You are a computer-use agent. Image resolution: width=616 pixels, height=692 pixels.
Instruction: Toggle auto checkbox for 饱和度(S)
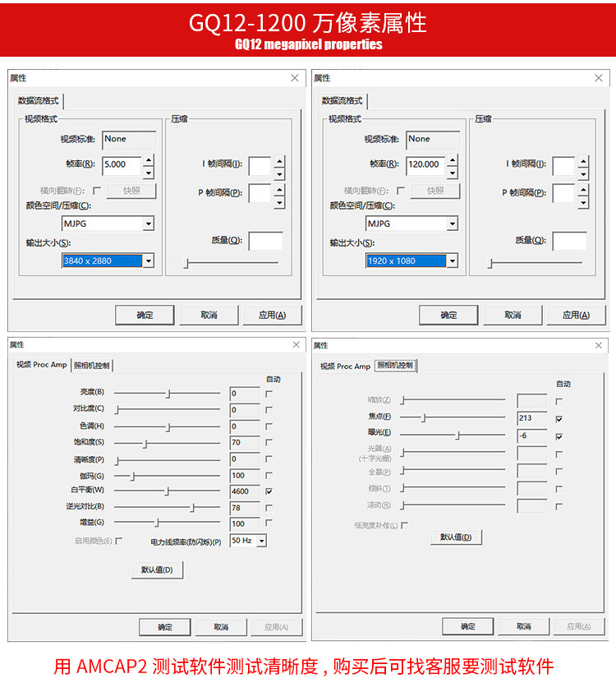click(x=269, y=442)
